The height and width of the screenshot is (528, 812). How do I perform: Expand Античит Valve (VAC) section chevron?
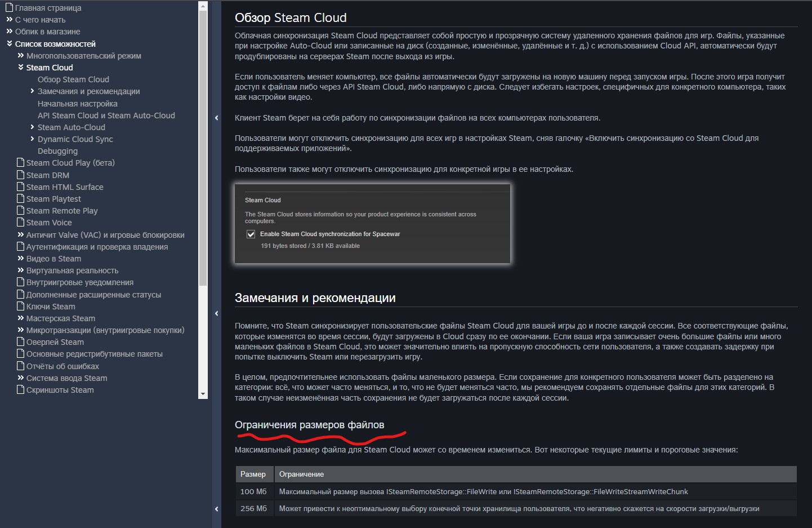(20, 234)
